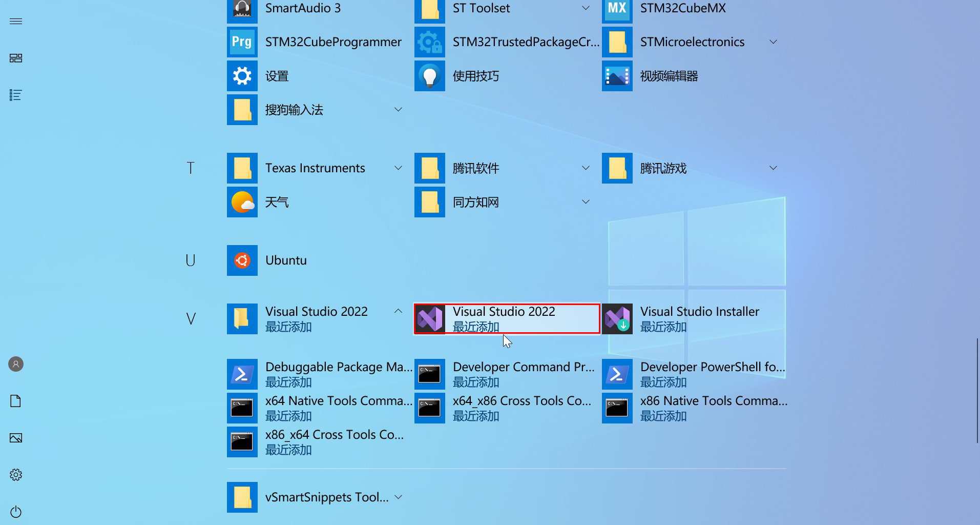This screenshot has width=980, height=525.
Task: Open x86_x64 Cross Tools console icon
Action: (x=242, y=442)
